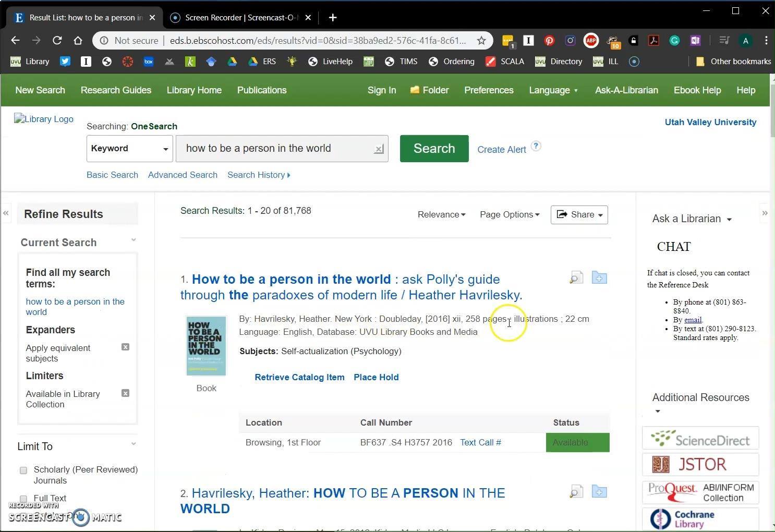Open Retrieve Catalog Item link
This screenshot has width=775, height=532.
click(299, 377)
